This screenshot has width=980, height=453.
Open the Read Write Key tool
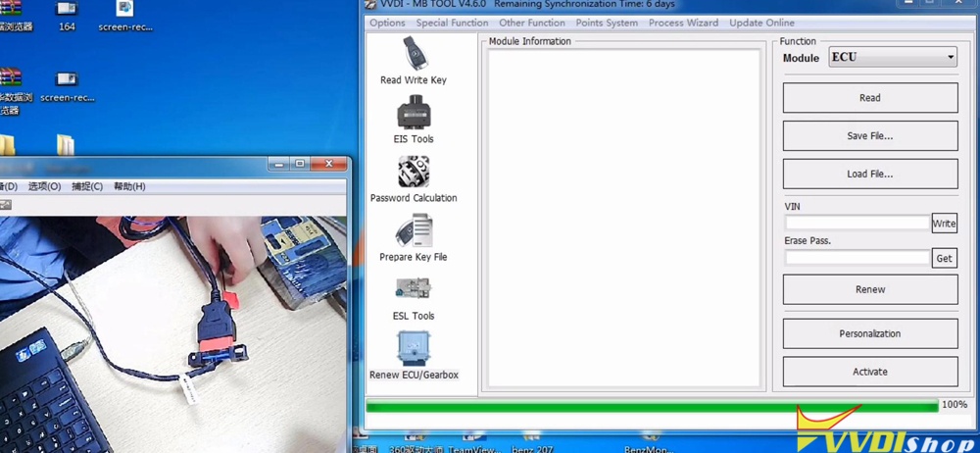(414, 61)
